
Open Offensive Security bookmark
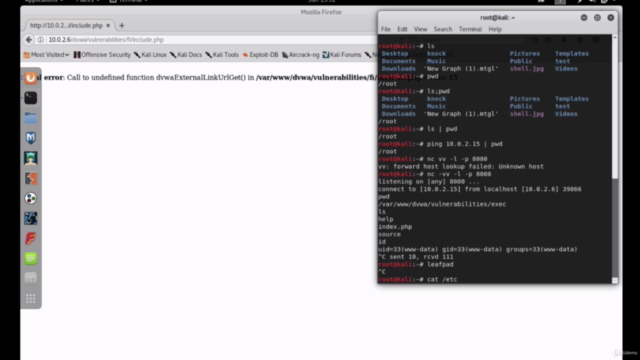click(102, 55)
